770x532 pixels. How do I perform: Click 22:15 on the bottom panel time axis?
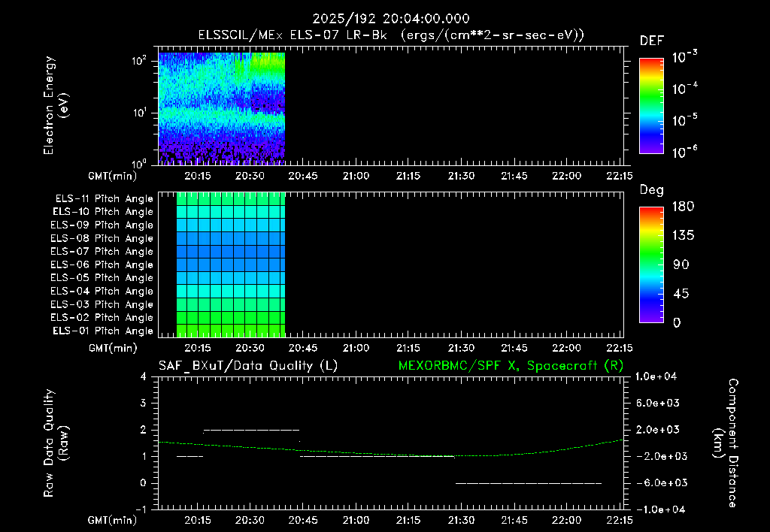pyautogui.click(x=620, y=520)
